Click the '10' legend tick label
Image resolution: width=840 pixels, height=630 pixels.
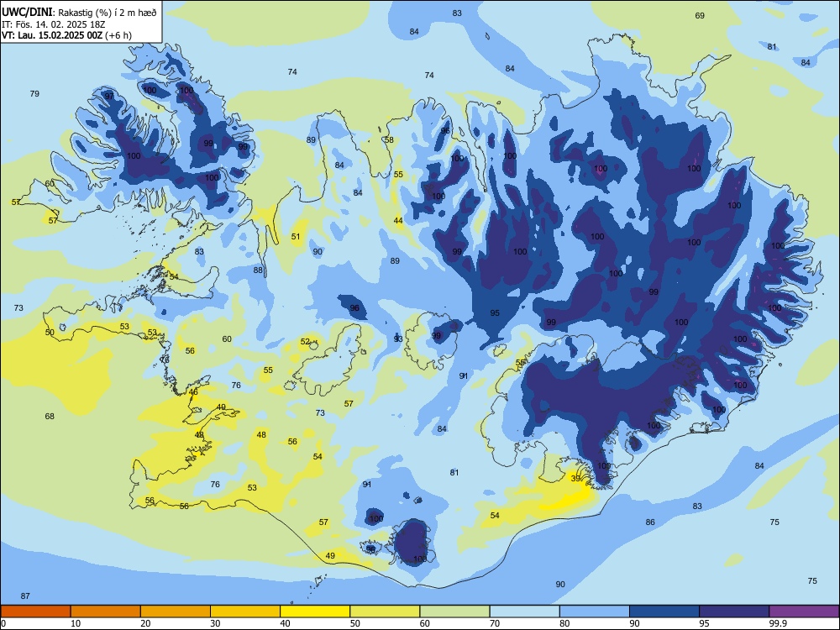(x=76, y=623)
